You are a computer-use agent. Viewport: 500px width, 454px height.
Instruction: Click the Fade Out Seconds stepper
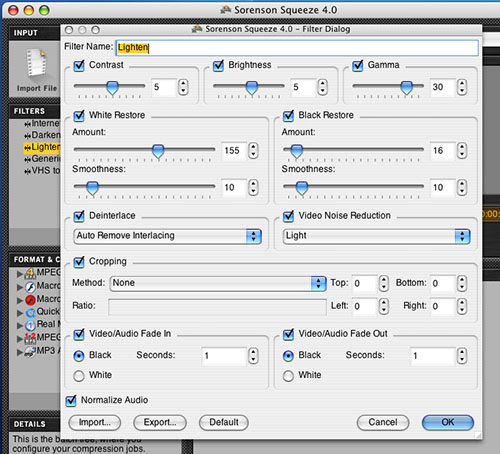[x=462, y=356]
